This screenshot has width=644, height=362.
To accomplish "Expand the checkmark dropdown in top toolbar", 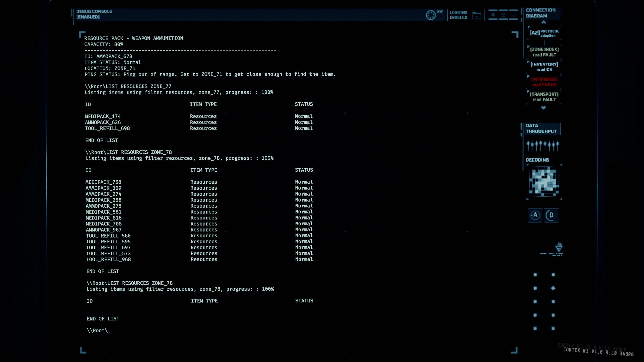I will pos(513,15).
